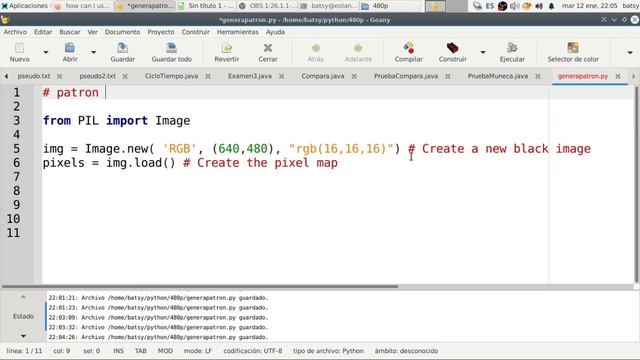This screenshot has height=360, width=640.
Task: Click the left tab scroll arrow
Action: click(x=6, y=76)
